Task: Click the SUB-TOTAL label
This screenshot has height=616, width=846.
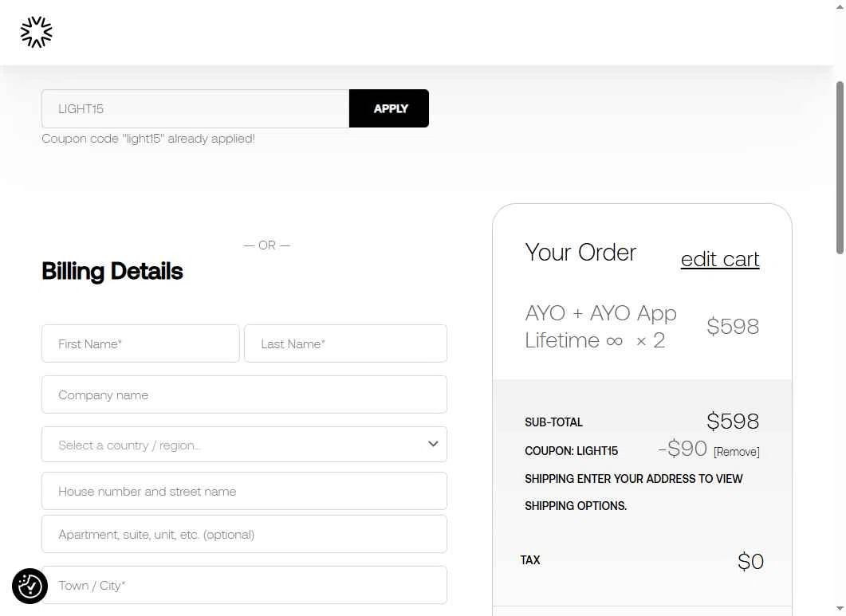Action: point(553,422)
